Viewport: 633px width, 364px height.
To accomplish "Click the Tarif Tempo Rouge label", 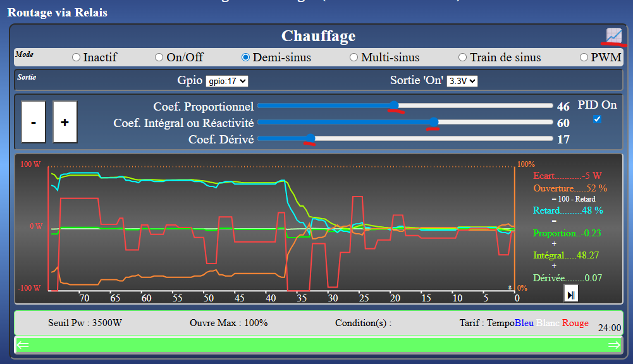I will [x=575, y=323].
